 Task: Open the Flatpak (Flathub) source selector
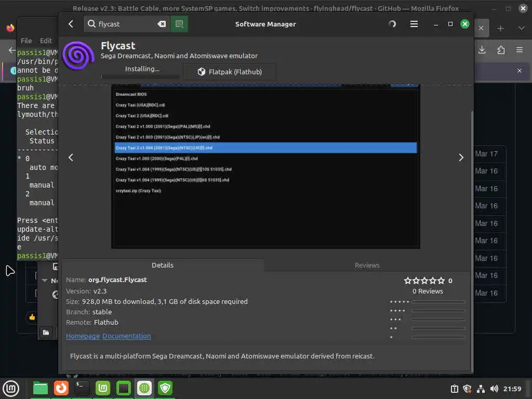(x=230, y=72)
